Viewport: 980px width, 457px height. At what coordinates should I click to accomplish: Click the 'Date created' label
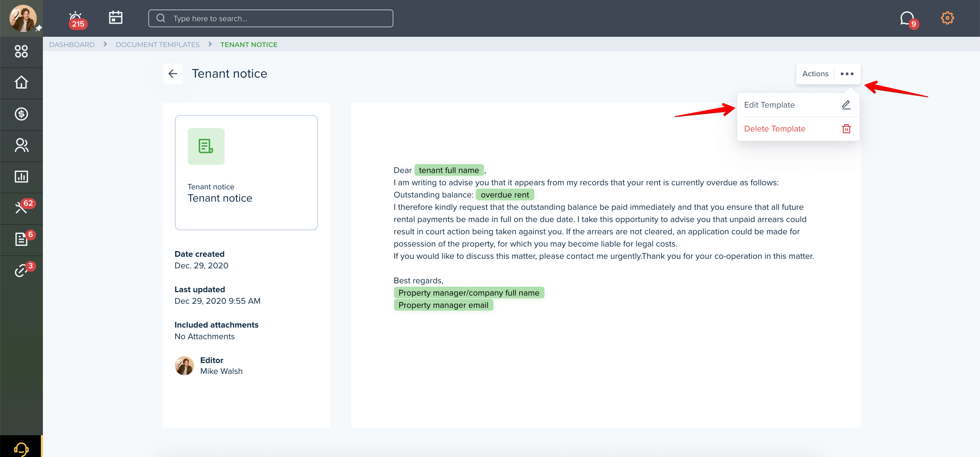[x=200, y=254]
